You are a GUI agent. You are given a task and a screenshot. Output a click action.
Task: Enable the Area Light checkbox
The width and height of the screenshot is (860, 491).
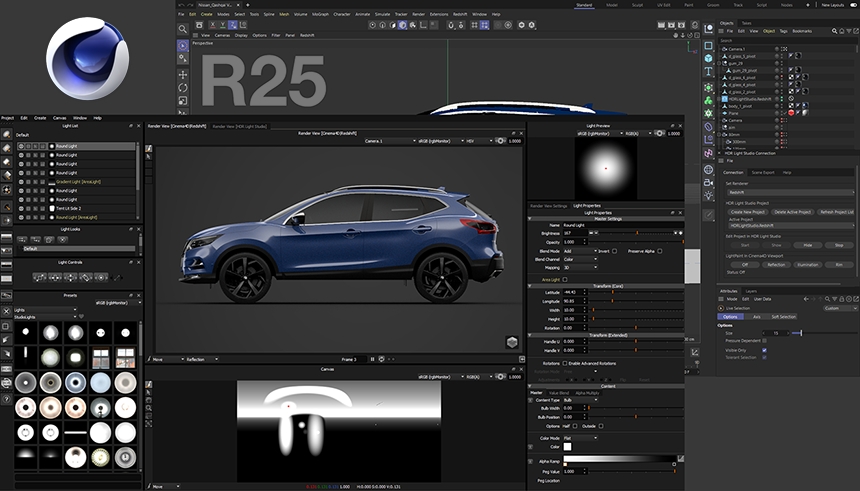(x=565, y=280)
